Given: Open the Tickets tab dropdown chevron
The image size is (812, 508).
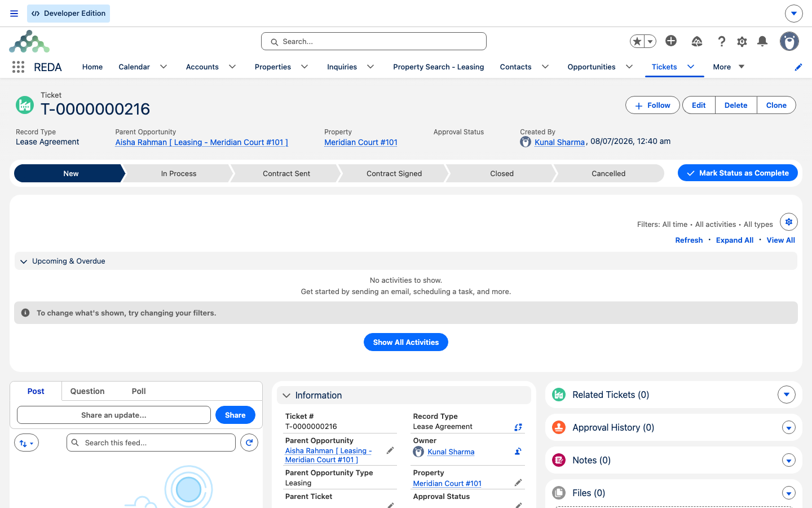Looking at the screenshot, I should point(691,67).
